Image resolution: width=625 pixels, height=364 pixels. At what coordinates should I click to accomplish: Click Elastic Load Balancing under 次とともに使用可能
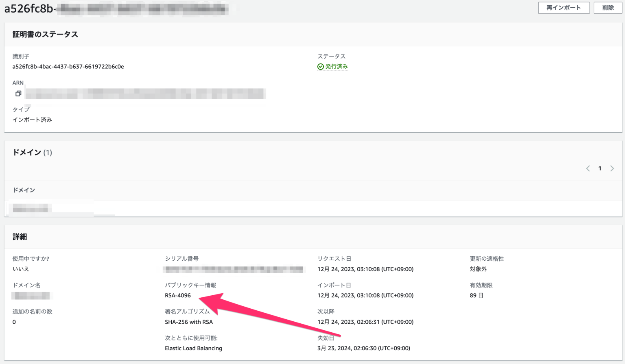click(193, 348)
